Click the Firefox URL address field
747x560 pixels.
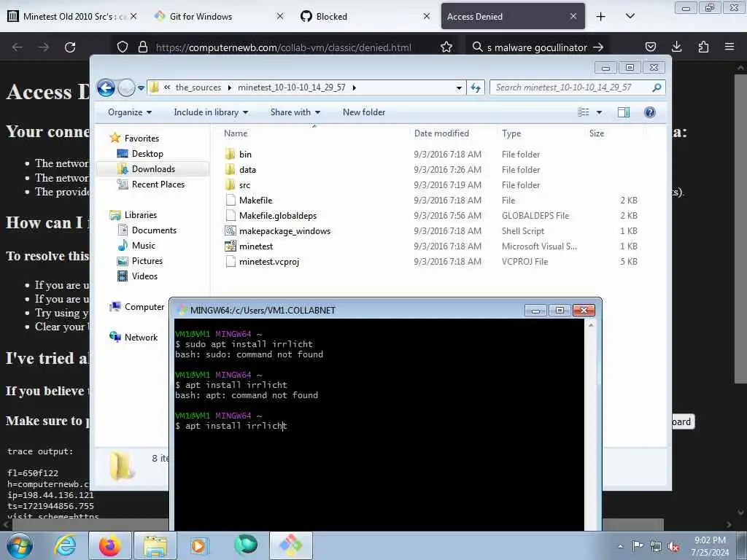pyautogui.click(x=284, y=47)
